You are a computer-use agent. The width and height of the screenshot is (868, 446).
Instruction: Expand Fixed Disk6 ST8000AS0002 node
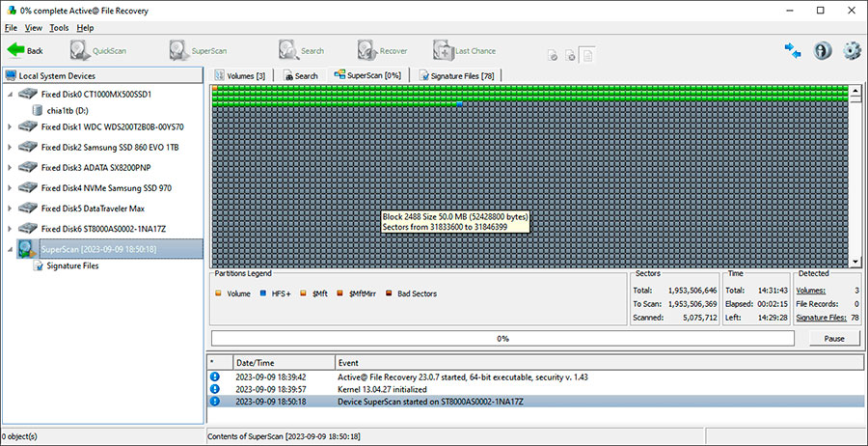click(11, 229)
